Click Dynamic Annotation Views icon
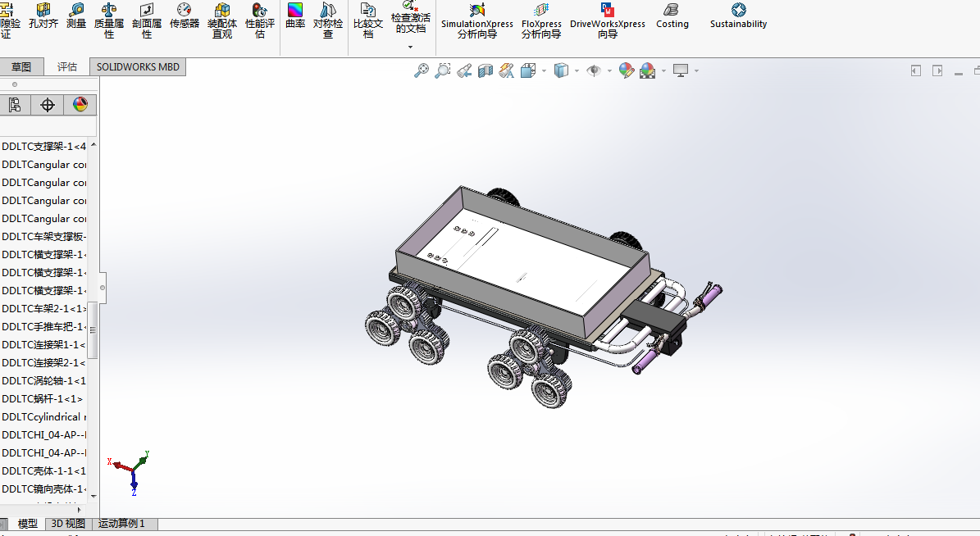 click(506, 70)
